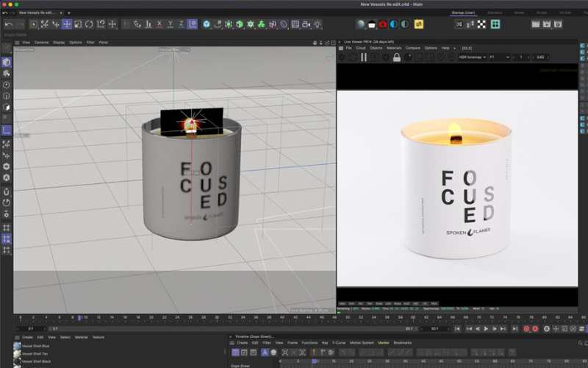
Task: Toggle the Y axis lock
Action: tap(170, 24)
